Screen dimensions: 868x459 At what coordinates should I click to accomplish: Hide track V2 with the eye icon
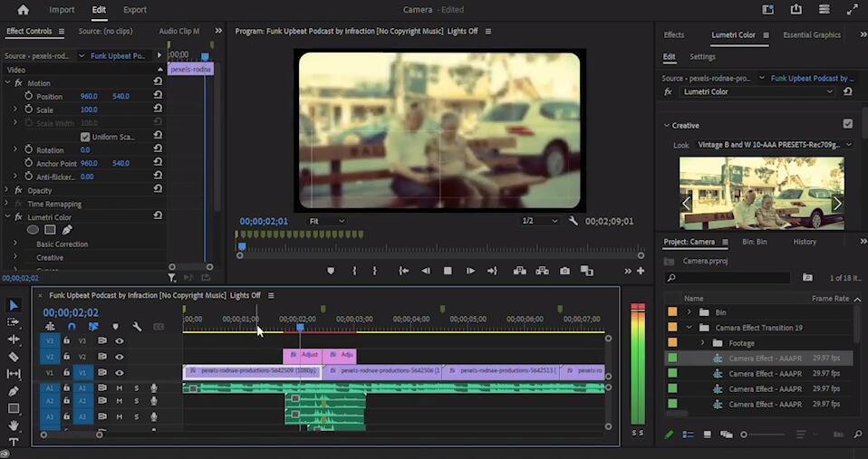pos(119,356)
